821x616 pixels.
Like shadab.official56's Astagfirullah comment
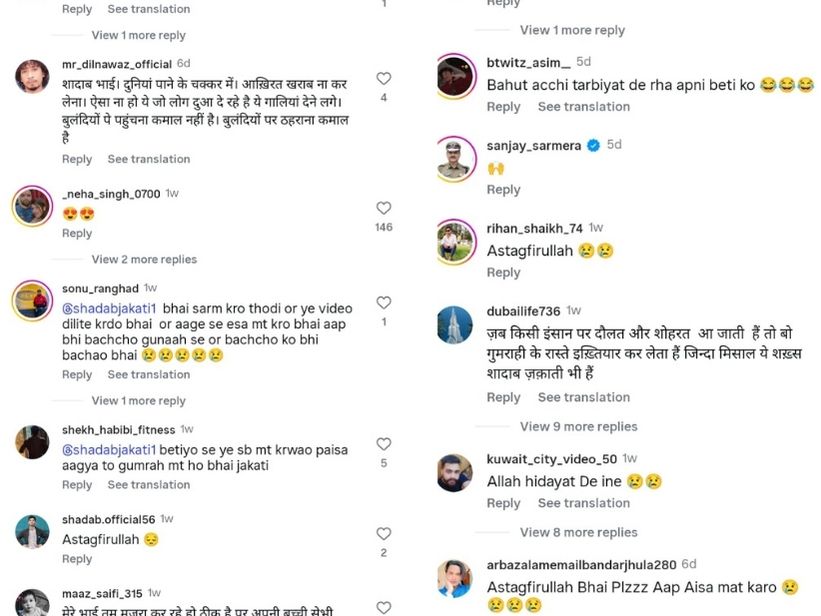pos(383,535)
